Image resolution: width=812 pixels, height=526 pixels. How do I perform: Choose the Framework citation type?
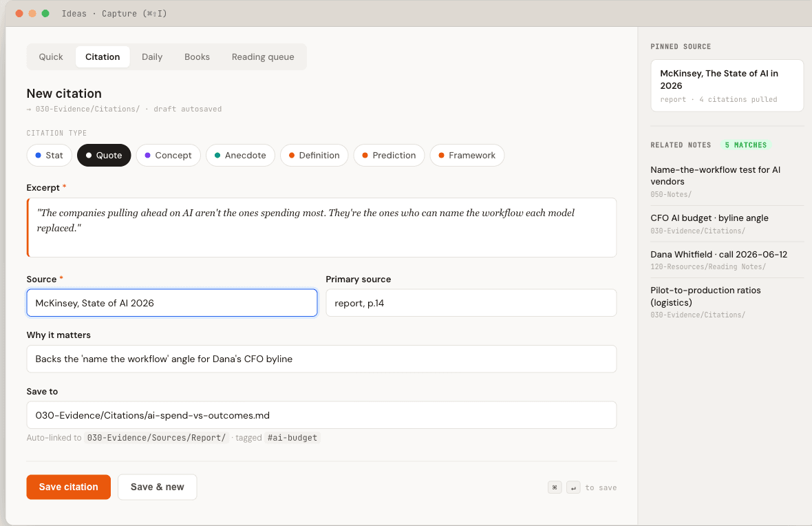467,156
